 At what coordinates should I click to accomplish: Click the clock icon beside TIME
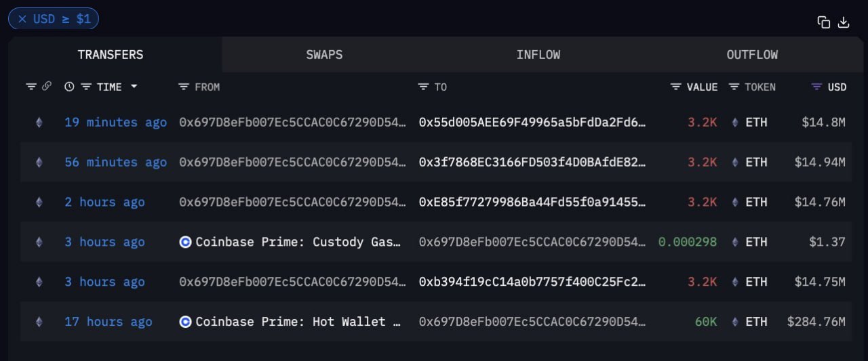[69, 87]
